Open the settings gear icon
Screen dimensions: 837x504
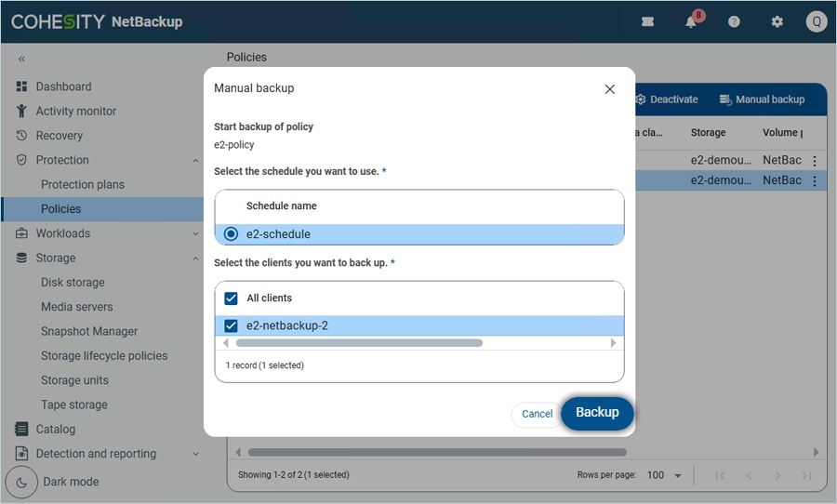point(777,21)
